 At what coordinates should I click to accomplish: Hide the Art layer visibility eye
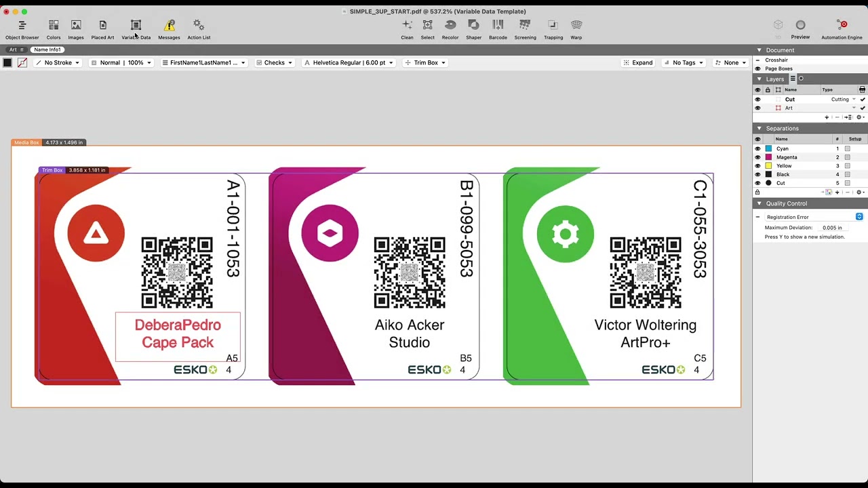point(757,108)
